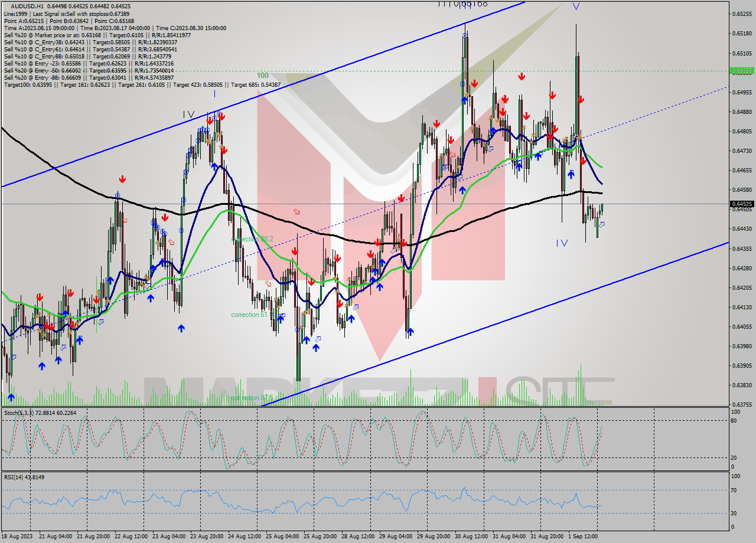
Task: Click the 0.64730 price axis label
Action: point(742,151)
